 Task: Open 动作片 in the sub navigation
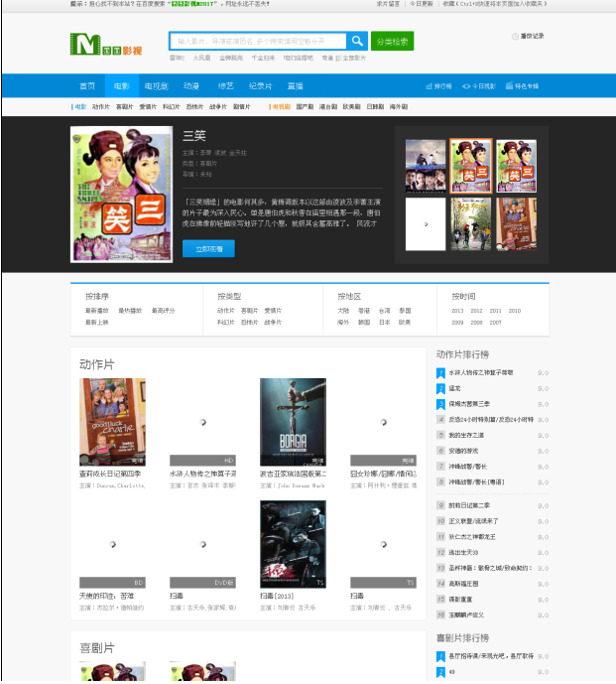click(x=101, y=107)
